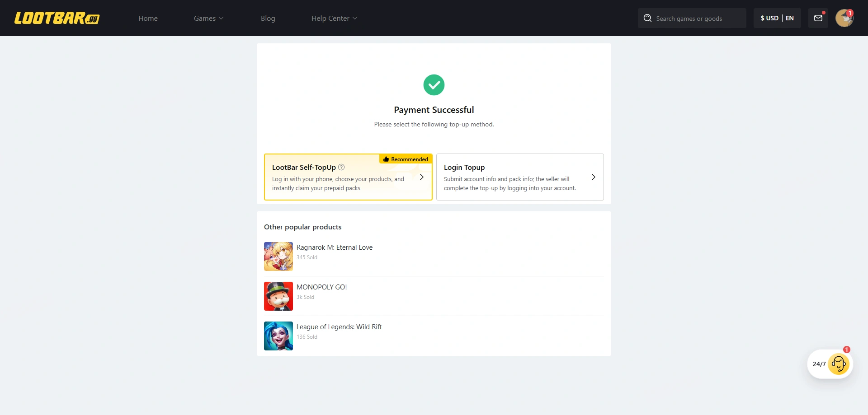
Task: Open the mail notification icon
Action: (818, 18)
